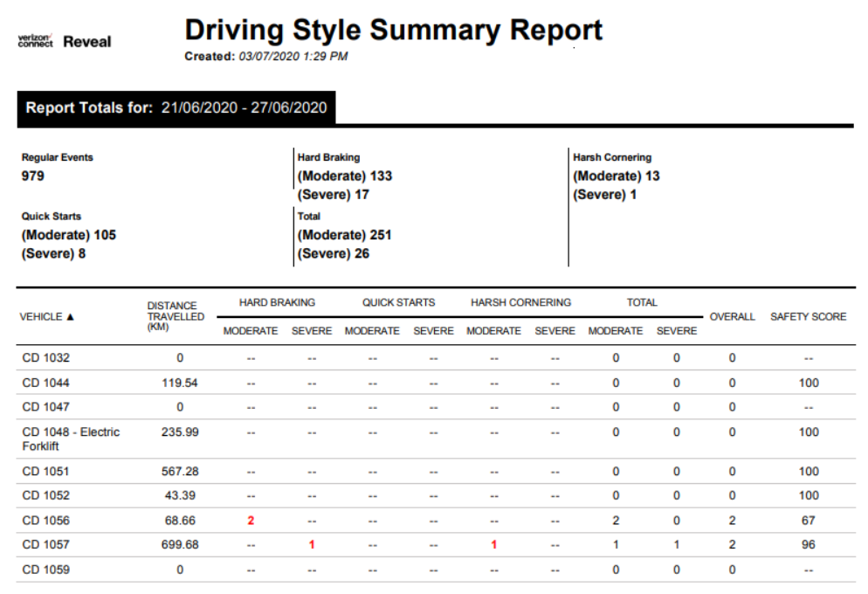Image resolution: width=868 pixels, height=594 pixels.
Task: Click safety score 100 for CD 1044
Action: 809,383
